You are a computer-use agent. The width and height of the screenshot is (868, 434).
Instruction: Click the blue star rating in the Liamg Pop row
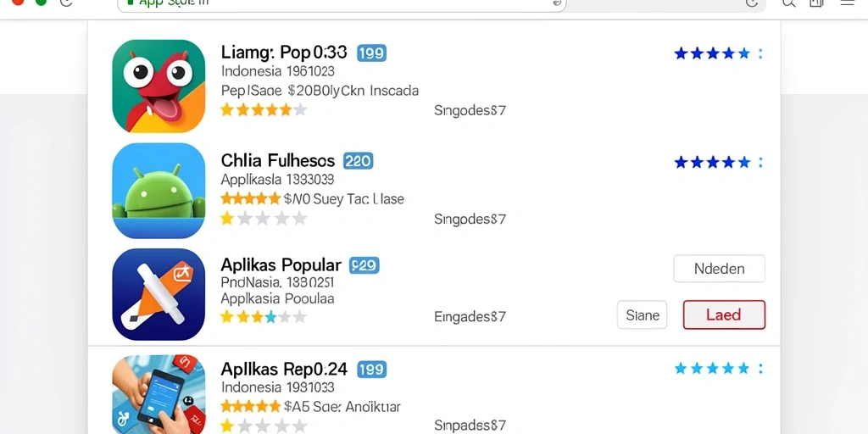tap(712, 53)
